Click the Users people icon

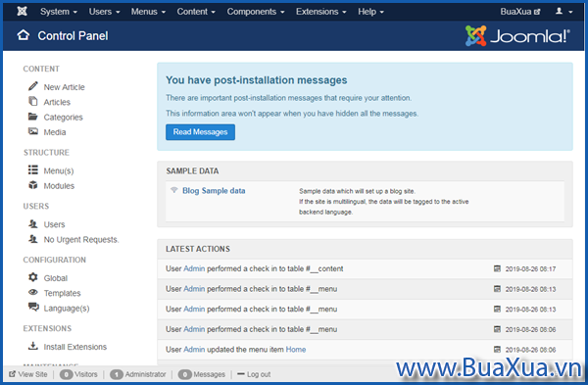click(33, 223)
